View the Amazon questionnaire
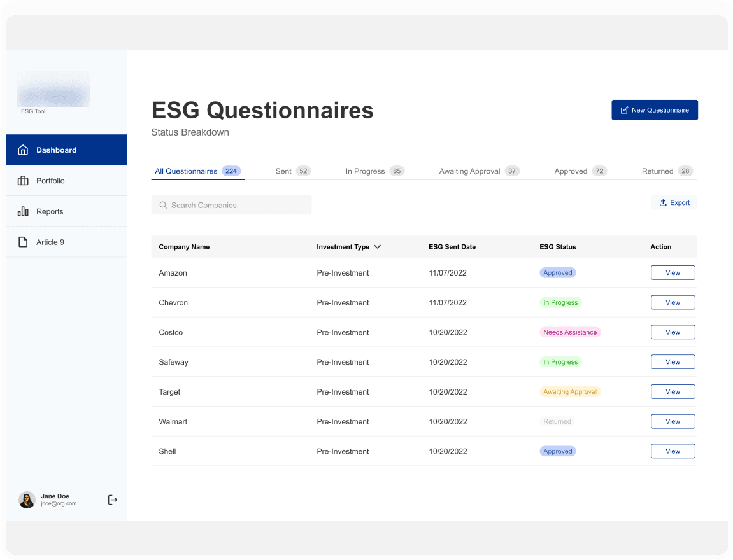 [673, 273]
